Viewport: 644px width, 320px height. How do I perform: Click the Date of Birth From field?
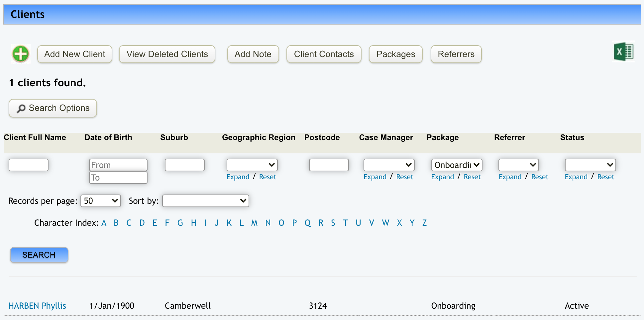(118, 165)
